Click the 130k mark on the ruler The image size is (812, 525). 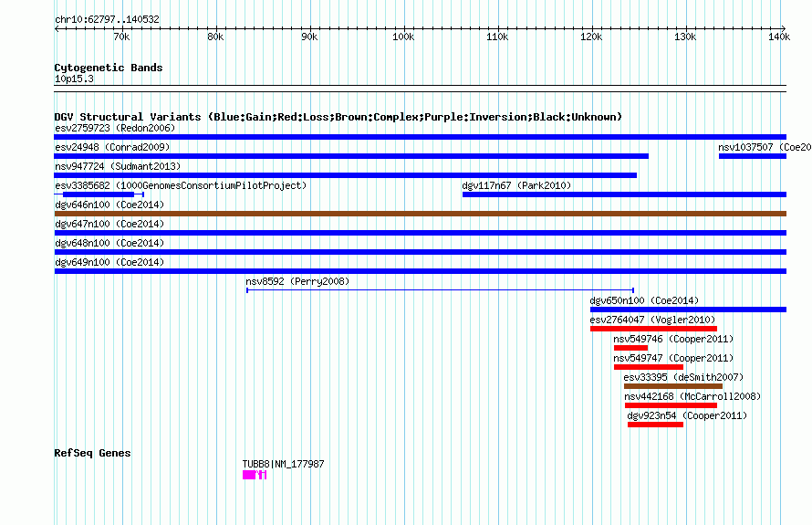[686, 37]
